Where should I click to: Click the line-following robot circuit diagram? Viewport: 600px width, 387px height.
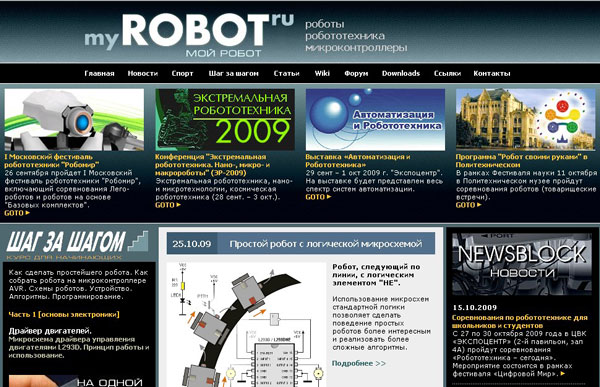click(246, 324)
